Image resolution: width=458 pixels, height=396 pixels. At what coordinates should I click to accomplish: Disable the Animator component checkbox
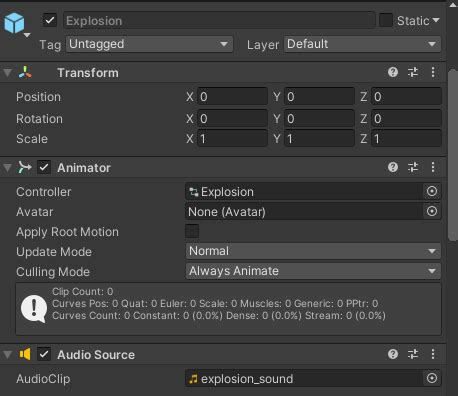coord(44,167)
